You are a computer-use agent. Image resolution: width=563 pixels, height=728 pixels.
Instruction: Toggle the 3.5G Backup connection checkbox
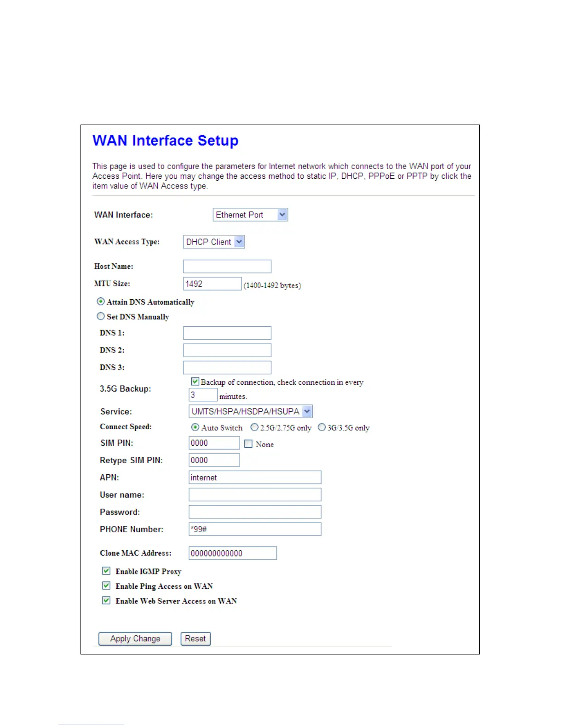[195, 381]
